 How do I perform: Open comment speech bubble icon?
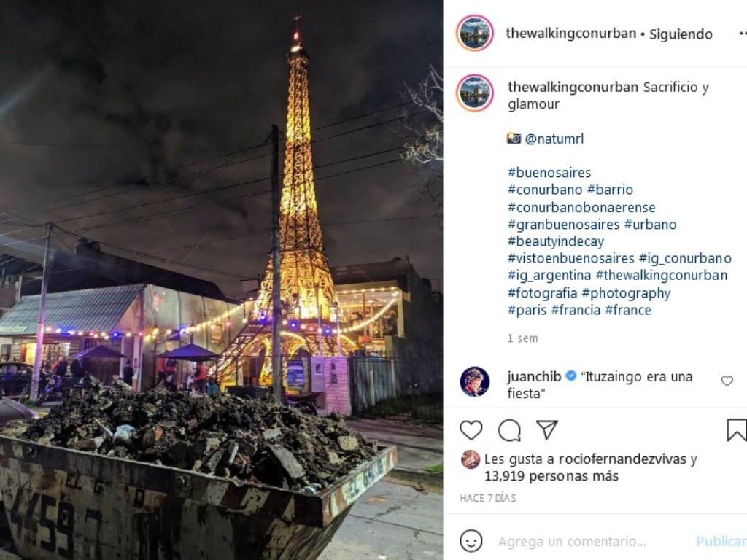pyautogui.click(x=509, y=430)
